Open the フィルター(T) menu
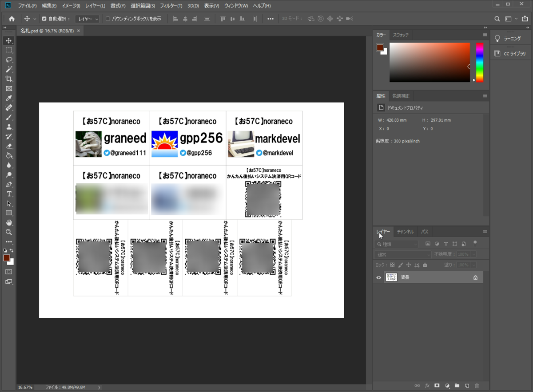The height and width of the screenshot is (392, 533). click(171, 6)
